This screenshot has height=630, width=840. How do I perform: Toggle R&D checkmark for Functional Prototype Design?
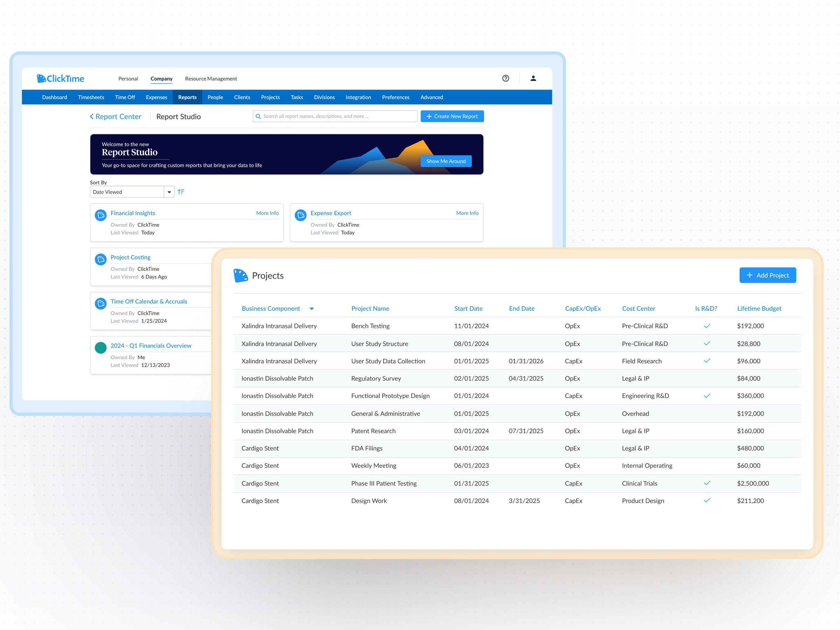[707, 396]
